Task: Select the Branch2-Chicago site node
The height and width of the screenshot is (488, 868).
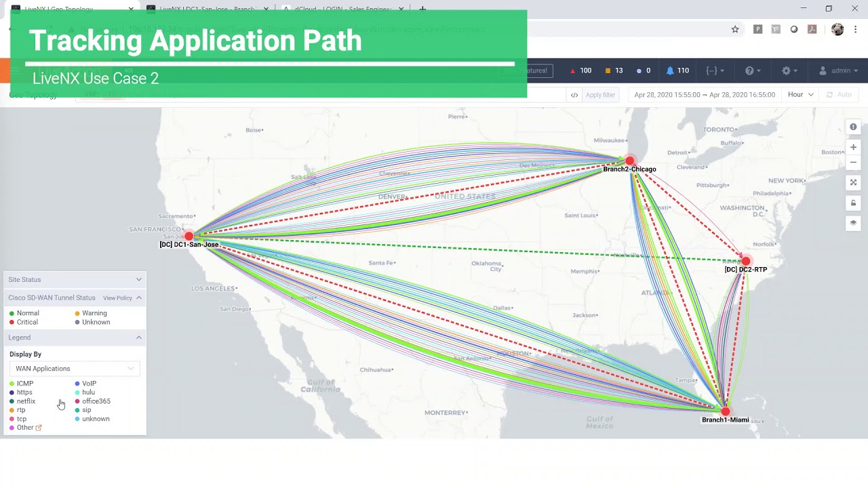Action: tap(630, 161)
